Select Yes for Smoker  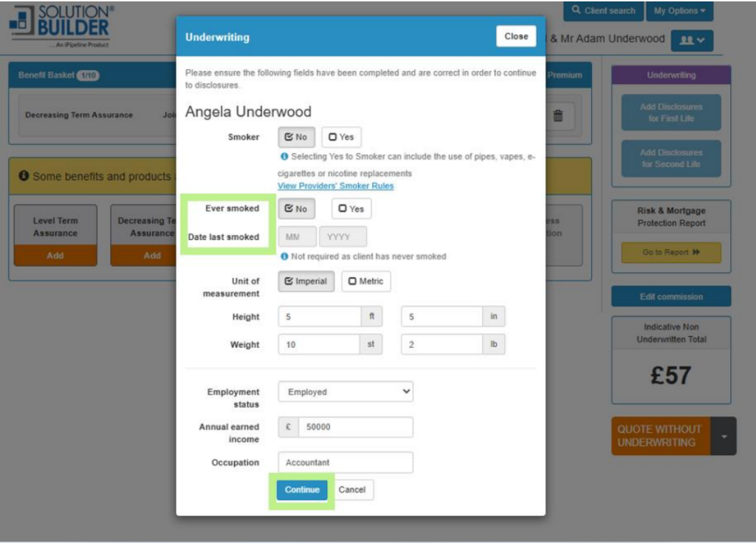point(341,137)
